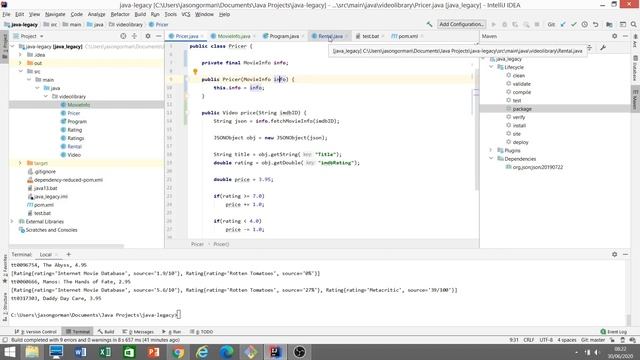Click the yellow lightbulb intention icon
Viewport: 640px width, 360px height.
(195, 71)
